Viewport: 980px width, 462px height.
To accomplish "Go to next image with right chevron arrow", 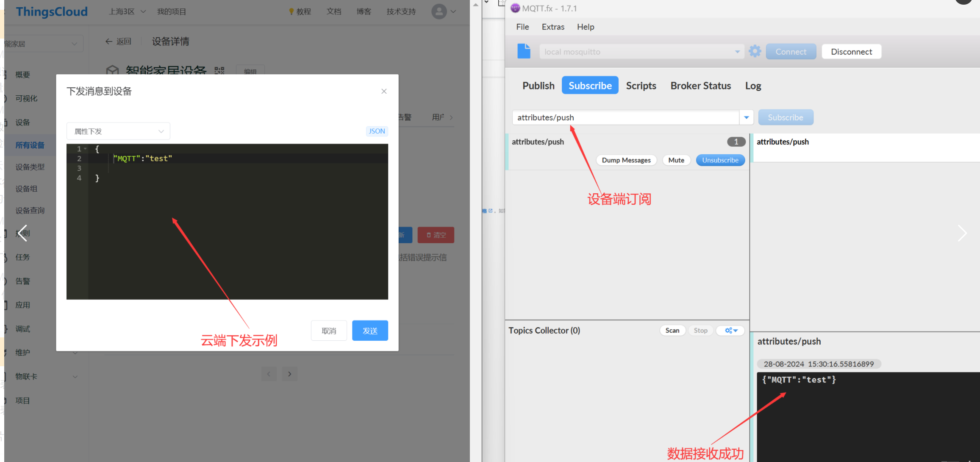I will coord(962,233).
